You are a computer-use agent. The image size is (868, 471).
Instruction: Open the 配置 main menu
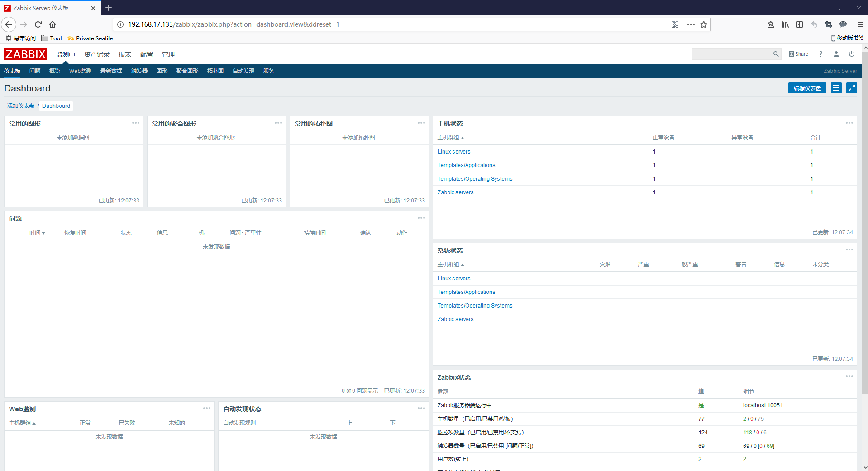tap(147, 54)
